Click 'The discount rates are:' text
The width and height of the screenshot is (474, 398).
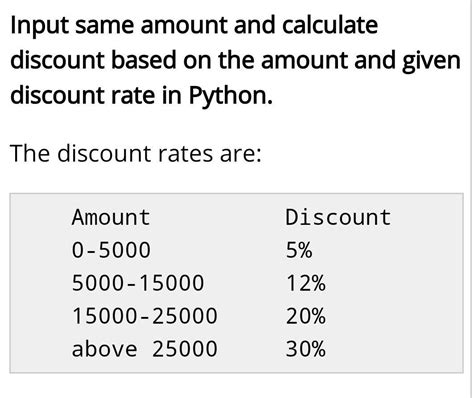[x=136, y=154]
